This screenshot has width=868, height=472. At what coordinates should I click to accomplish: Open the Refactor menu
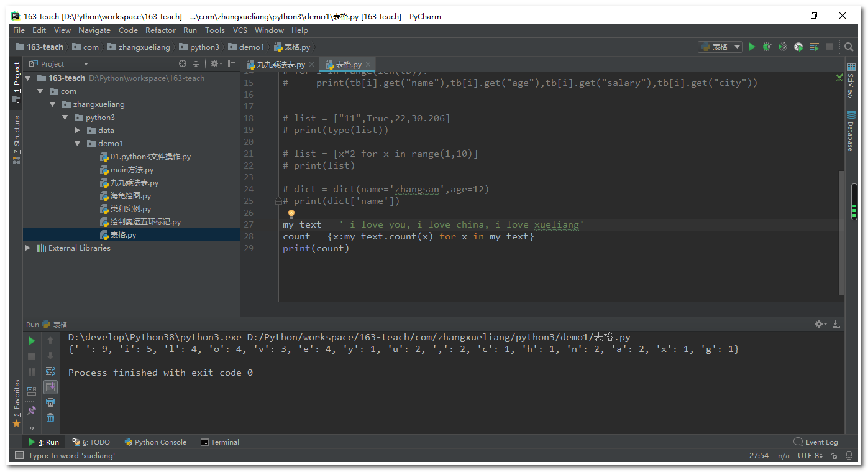click(160, 30)
